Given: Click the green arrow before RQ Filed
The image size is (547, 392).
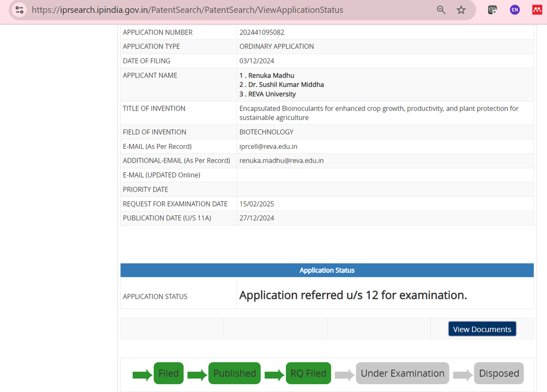Looking at the screenshot, I should click(274, 375).
